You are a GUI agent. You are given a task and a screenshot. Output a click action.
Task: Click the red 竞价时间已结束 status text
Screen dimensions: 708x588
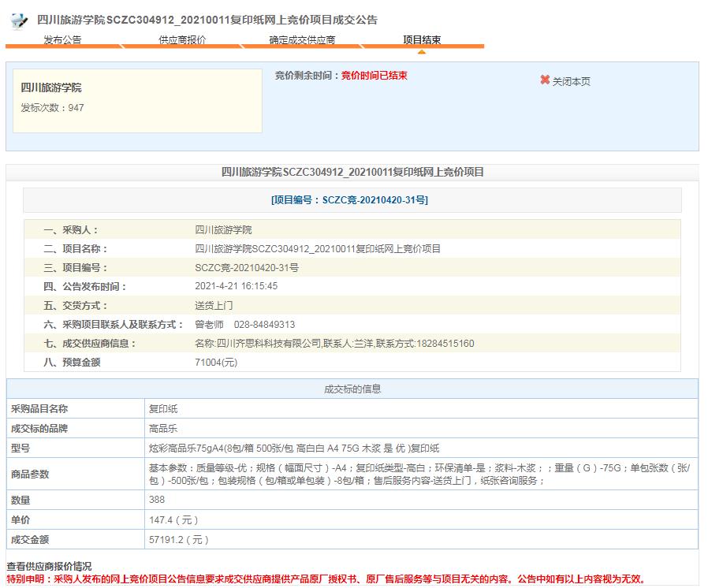pos(374,76)
